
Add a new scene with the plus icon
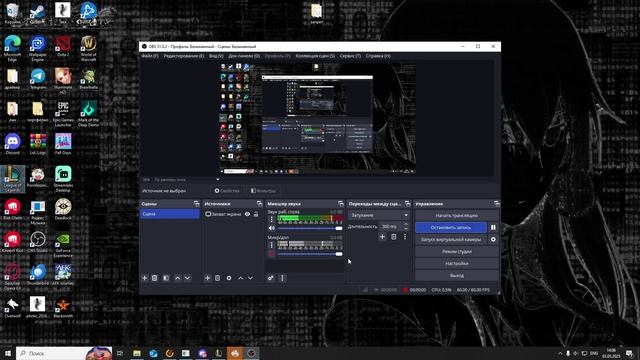pos(144,278)
